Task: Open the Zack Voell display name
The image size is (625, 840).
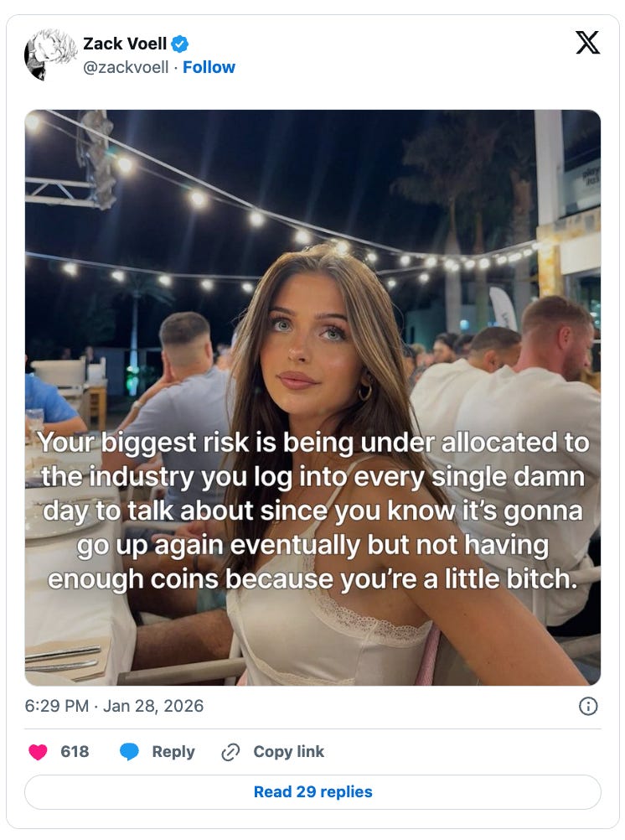Action: point(125,44)
